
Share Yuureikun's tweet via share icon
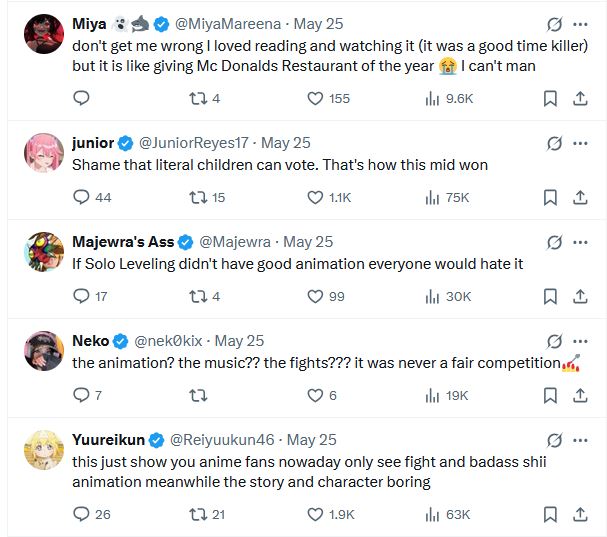(580, 515)
